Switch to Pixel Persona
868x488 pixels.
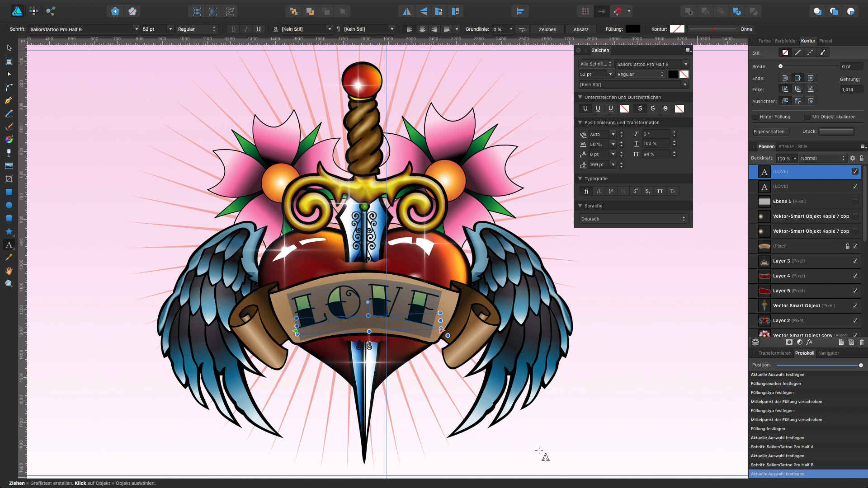[34, 11]
